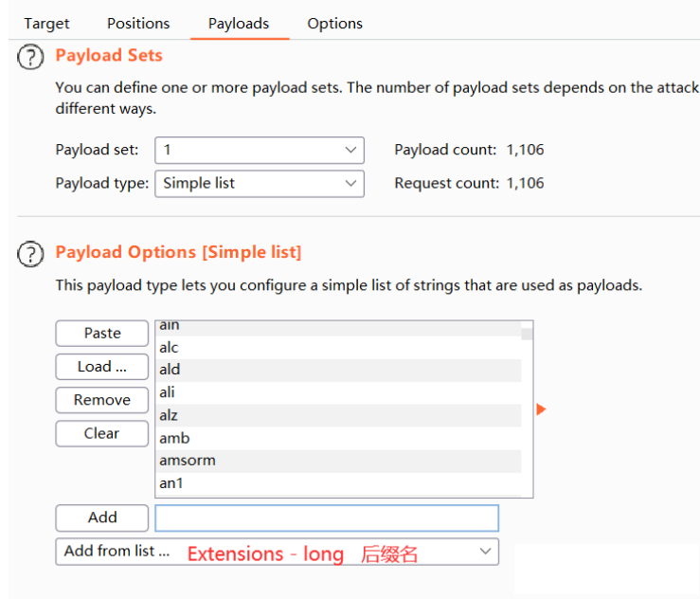The width and height of the screenshot is (700, 599).
Task: Click the Remove button
Action: (x=101, y=400)
